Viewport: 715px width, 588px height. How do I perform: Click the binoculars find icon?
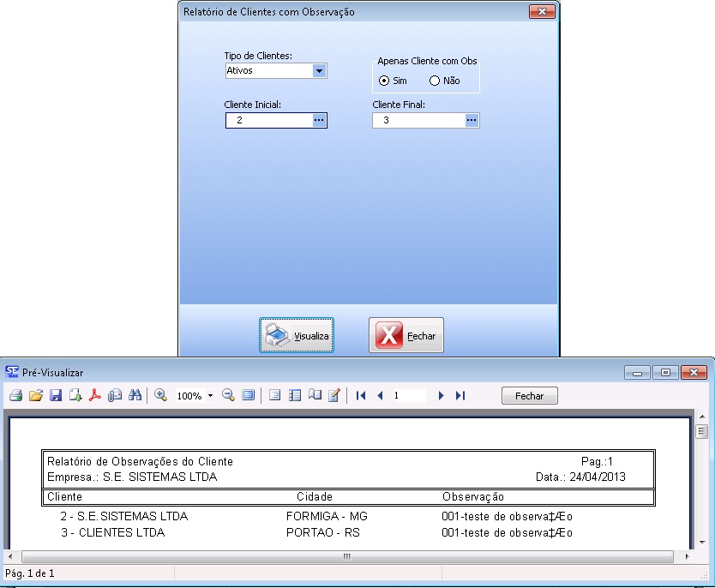tap(135, 396)
